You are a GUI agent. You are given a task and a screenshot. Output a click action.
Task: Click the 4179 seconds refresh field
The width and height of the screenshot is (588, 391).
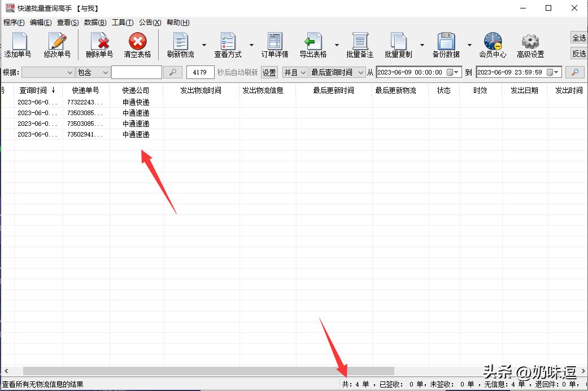click(200, 72)
